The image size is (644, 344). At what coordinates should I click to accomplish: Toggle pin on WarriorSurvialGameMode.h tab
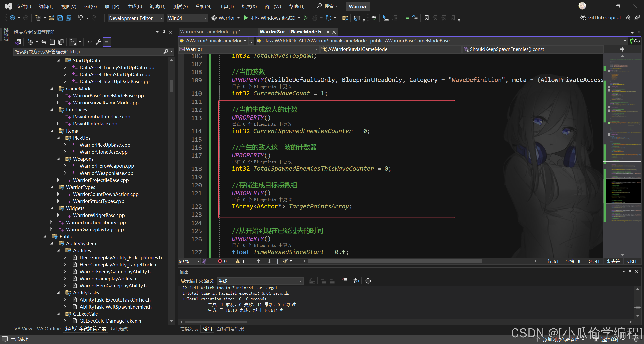(x=327, y=32)
